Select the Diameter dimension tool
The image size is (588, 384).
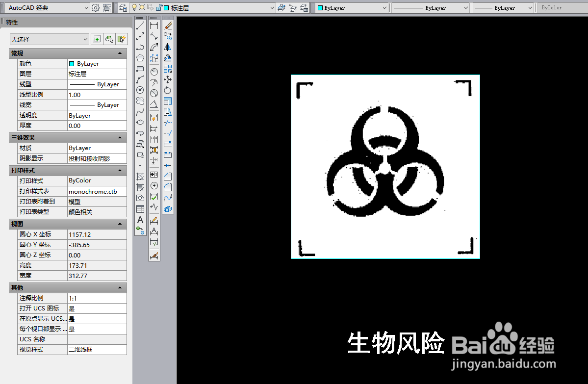pos(154,93)
